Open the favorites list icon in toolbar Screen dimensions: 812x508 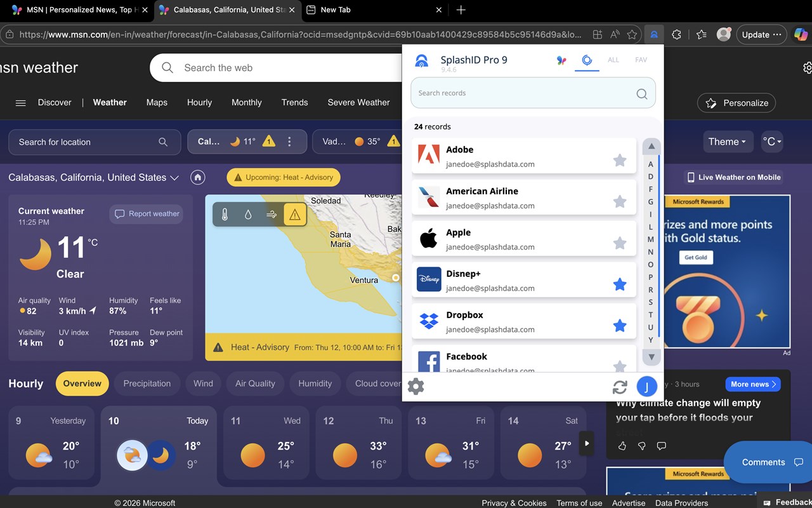pyautogui.click(x=701, y=35)
